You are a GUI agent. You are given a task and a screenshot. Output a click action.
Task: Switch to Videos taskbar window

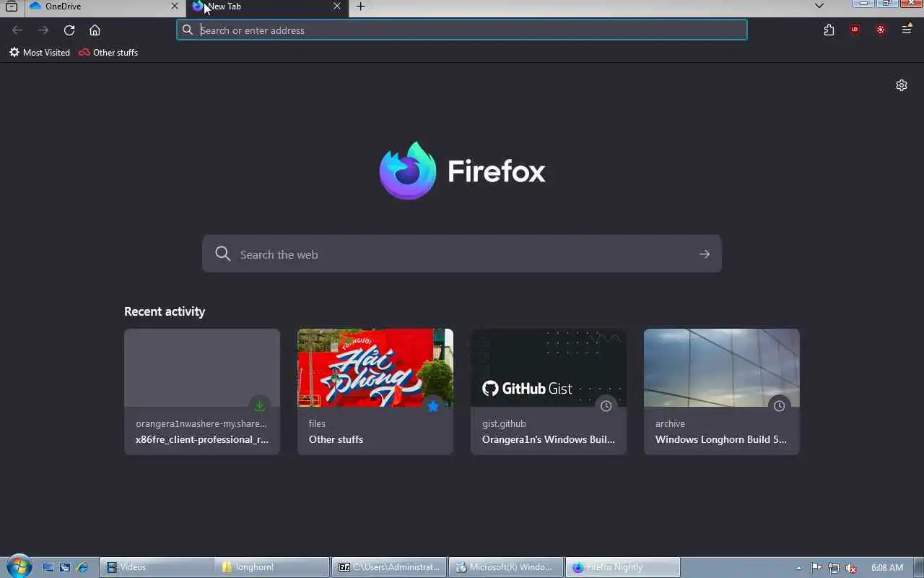(157, 567)
